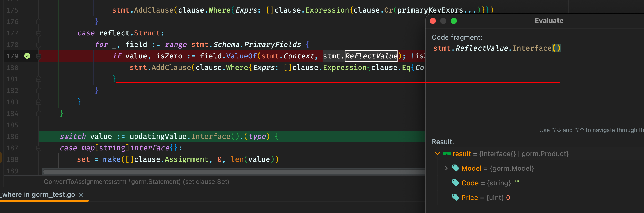The image size is (644, 213).
Task: Click the ConvertToAssignments breadcrumb below the editor
Action: click(136, 182)
